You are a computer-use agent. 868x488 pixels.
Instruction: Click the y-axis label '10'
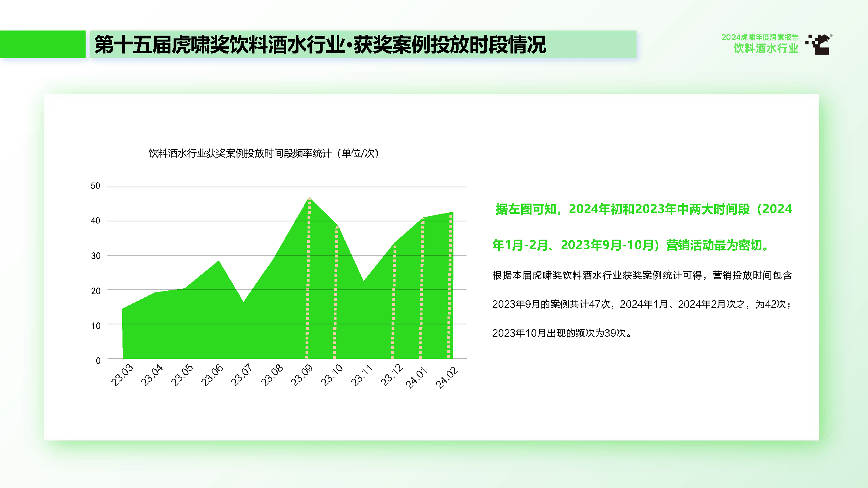click(x=95, y=326)
